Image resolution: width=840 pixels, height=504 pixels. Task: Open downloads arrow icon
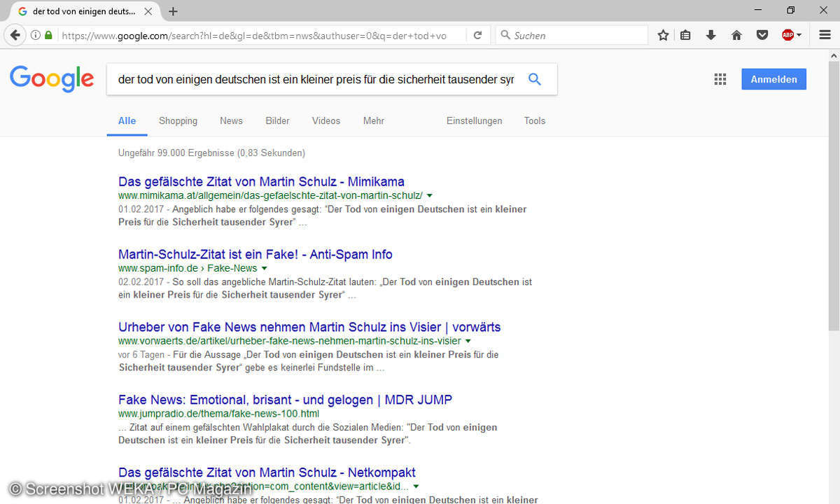pos(710,35)
